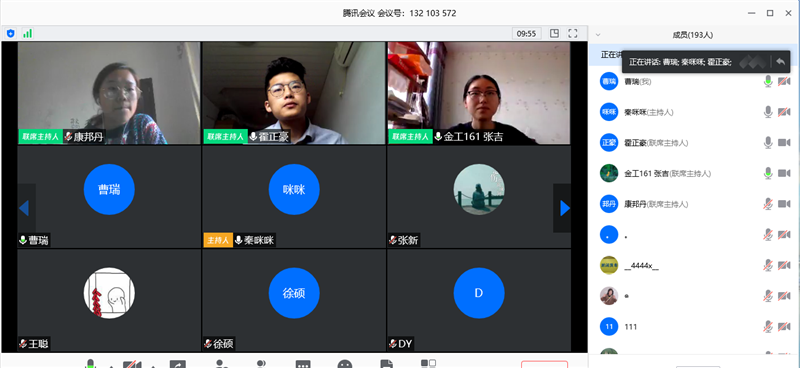Click the emoji reaction icon in toolbar
This screenshot has height=368, width=800.
click(345, 364)
